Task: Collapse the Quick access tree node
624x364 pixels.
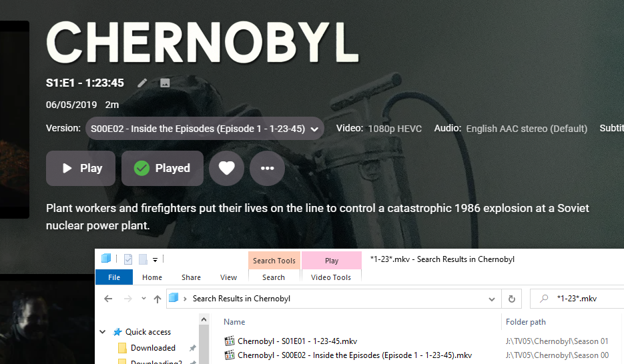Action: tap(103, 332)
